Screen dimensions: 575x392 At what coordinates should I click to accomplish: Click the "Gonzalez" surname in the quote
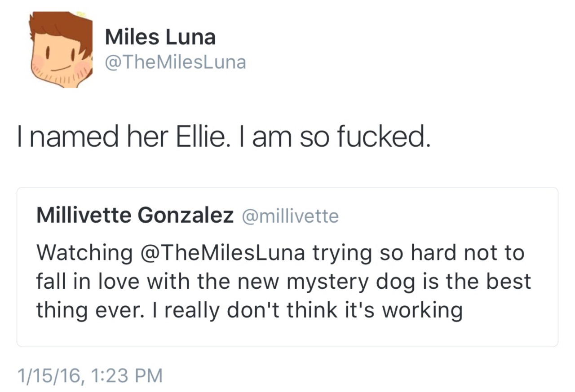(x=185, y=216)
